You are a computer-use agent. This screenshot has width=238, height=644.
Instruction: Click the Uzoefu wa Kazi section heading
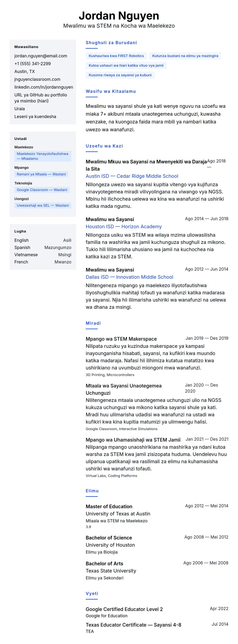coord(104,146)
